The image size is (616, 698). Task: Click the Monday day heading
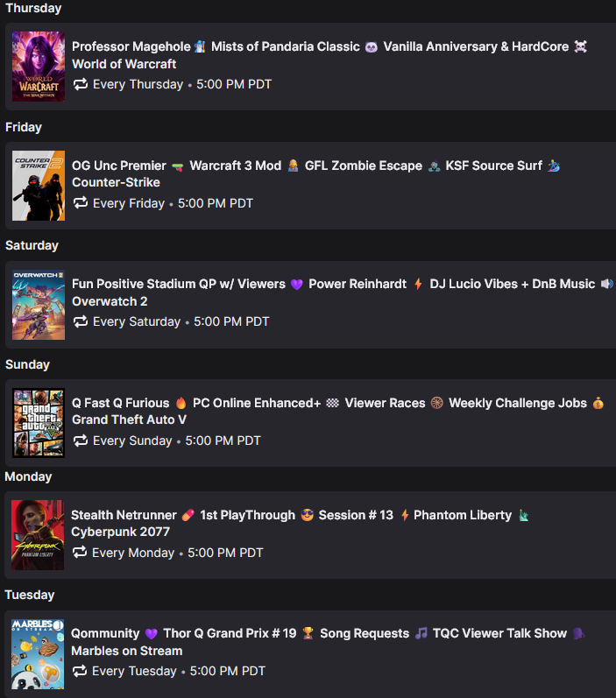coord(28,476)
